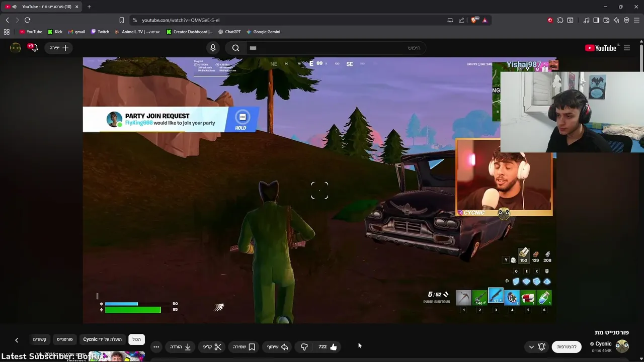Save the video to a playlist
The image size is (644, 362).
pyautogui.click(x=244, y=346)
